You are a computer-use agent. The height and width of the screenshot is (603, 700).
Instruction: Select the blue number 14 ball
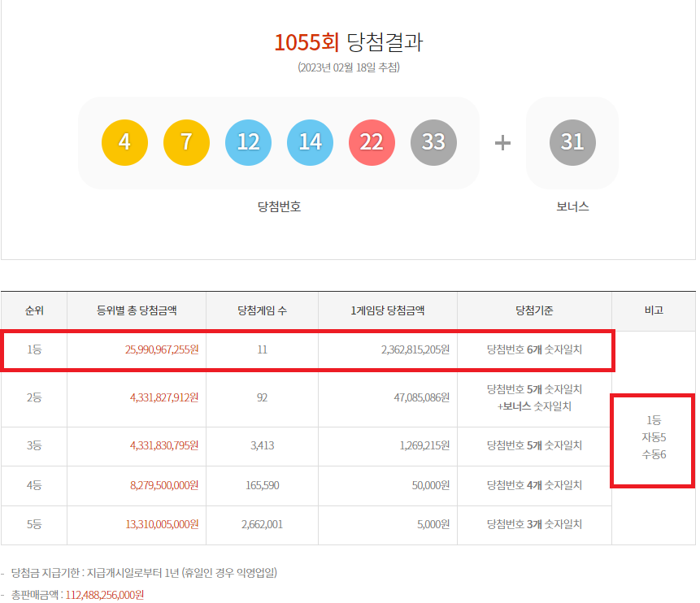(310, 142)
